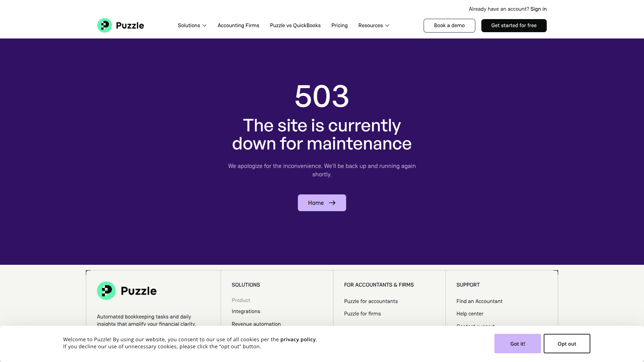The height and width of the screenshot is (362, 644).
Task: Click the Book a demo button
Action: (x=449, y=25)
